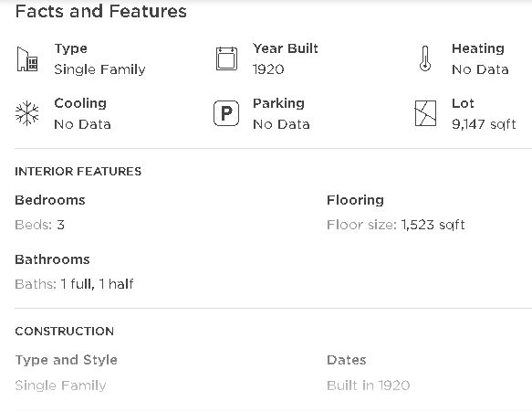532x412 pixels.
Task: Click the Beds: 3 entry
Action: pos(40,225)
